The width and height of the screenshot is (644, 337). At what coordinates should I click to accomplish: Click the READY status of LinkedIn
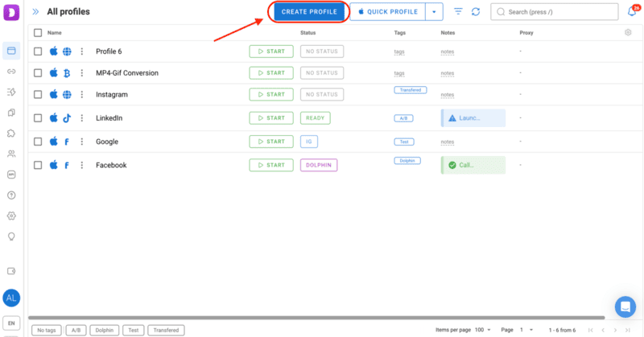point(315,117)
